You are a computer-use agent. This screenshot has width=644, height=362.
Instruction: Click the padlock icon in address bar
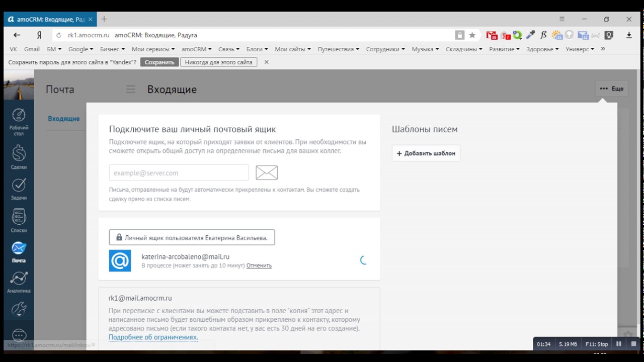pos(460,35)
